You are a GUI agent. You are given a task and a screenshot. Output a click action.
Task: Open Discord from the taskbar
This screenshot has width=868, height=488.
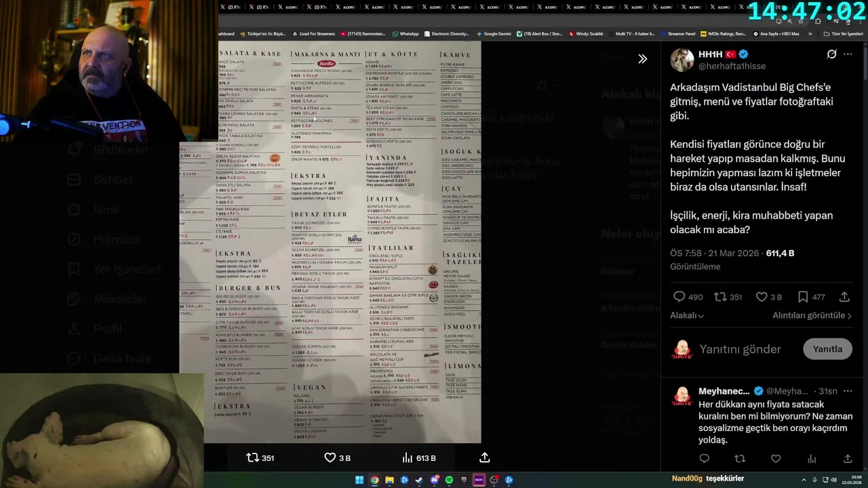pos(434,480)
